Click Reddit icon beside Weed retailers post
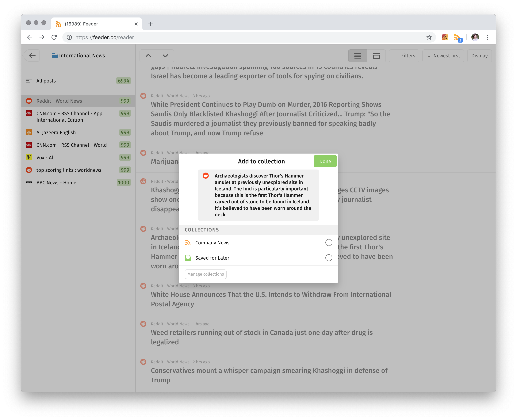Image resolution: width=517 pixels, height=420 pixels. click(143, 324)
